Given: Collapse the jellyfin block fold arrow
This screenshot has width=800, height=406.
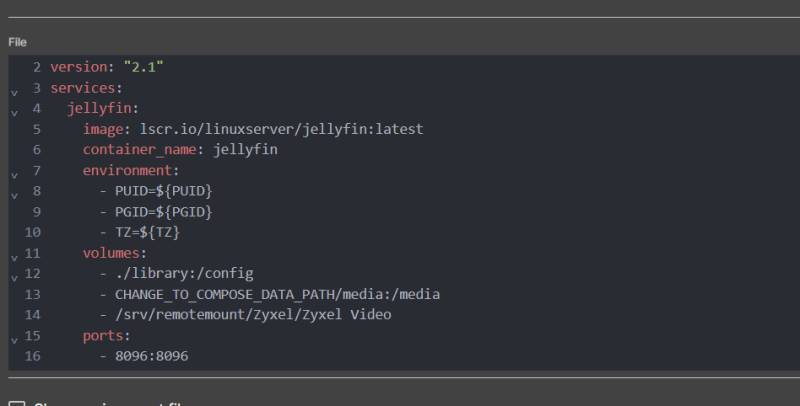Looking at the screenshot, I should 14,111.
